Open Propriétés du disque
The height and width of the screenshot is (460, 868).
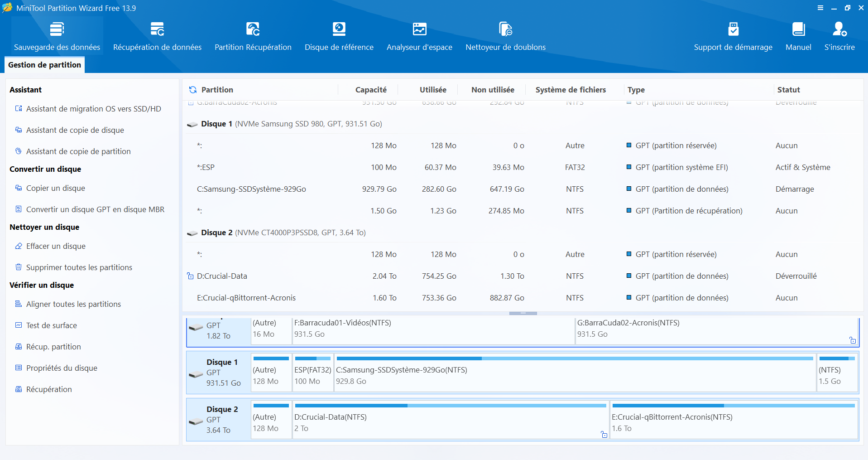tap(57, 368)
